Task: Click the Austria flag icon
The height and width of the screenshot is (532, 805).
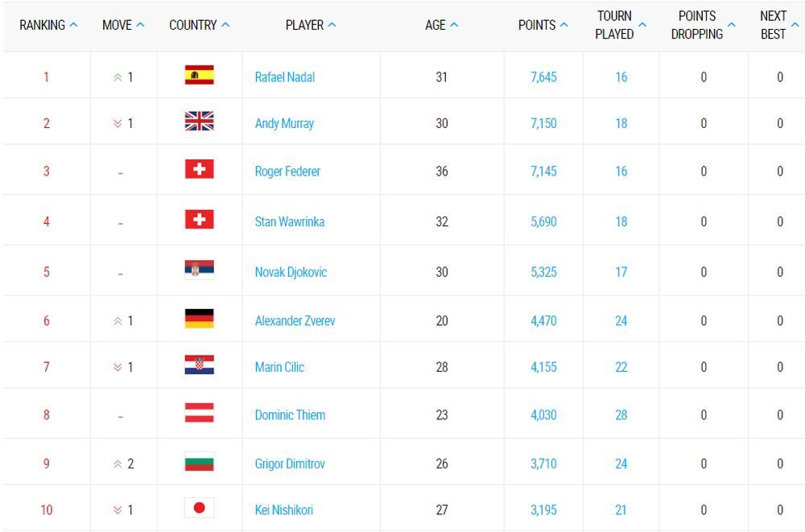Action: pyautogui.click(x=199, y=414)
